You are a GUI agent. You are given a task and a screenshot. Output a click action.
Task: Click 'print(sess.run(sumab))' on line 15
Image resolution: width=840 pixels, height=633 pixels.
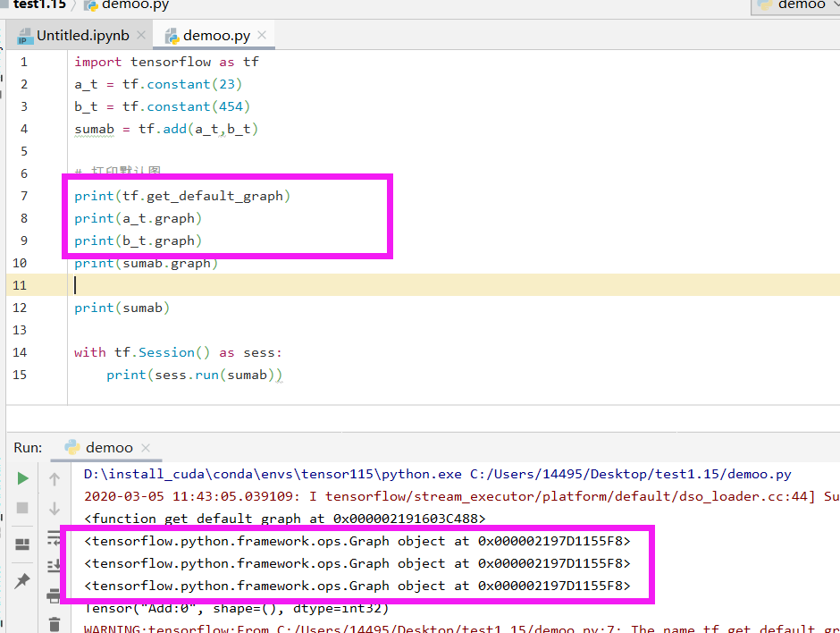click(x=195, y=376)
